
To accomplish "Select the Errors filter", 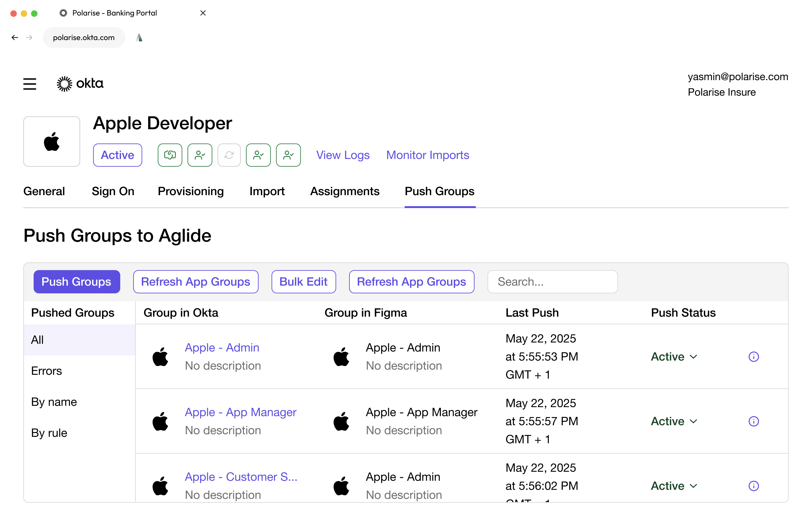I will (79, 371).
